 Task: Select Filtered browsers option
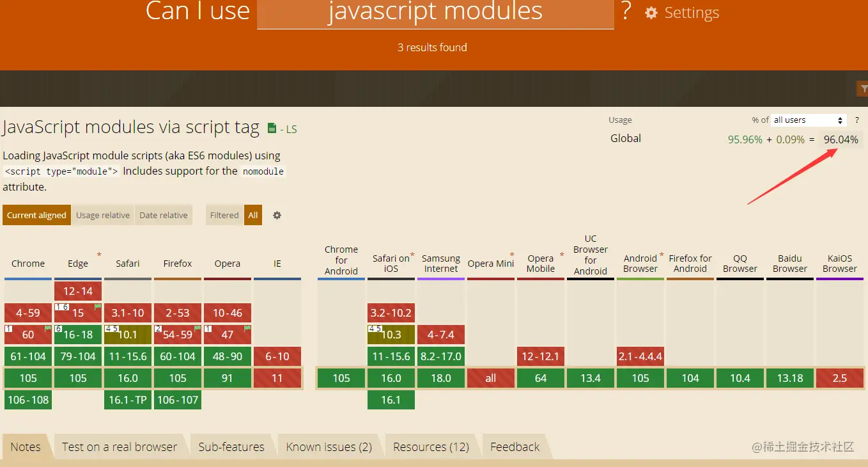(x=224, y=215)
